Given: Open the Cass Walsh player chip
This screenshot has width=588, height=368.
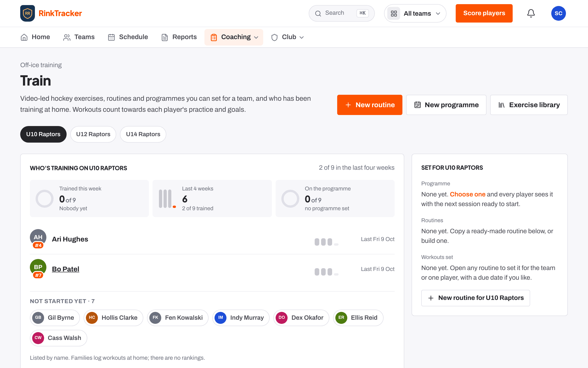Looking at the screenshot, I should [58, 338].
